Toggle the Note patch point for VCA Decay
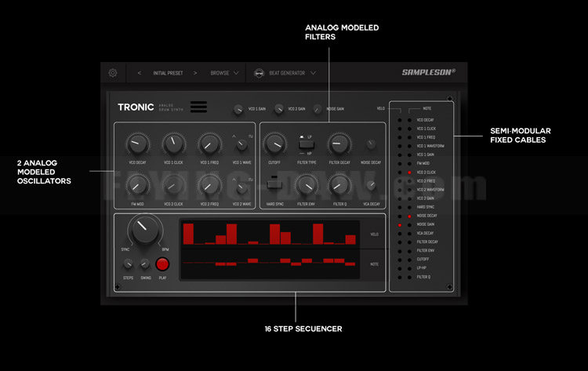588x371 pixels. coord(409,233)
